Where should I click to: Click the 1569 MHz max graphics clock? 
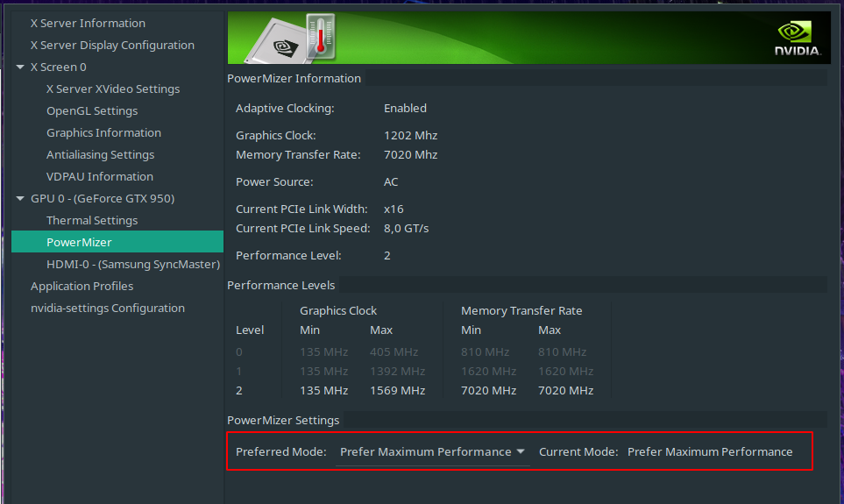[x=397, y=390]
